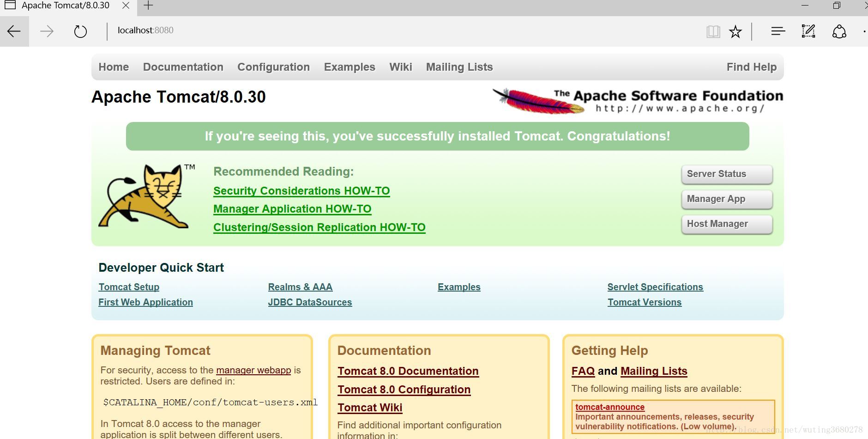The image size is (868, 439).
Task: Open reading view book icon
Action: click(x=713, y=31)
